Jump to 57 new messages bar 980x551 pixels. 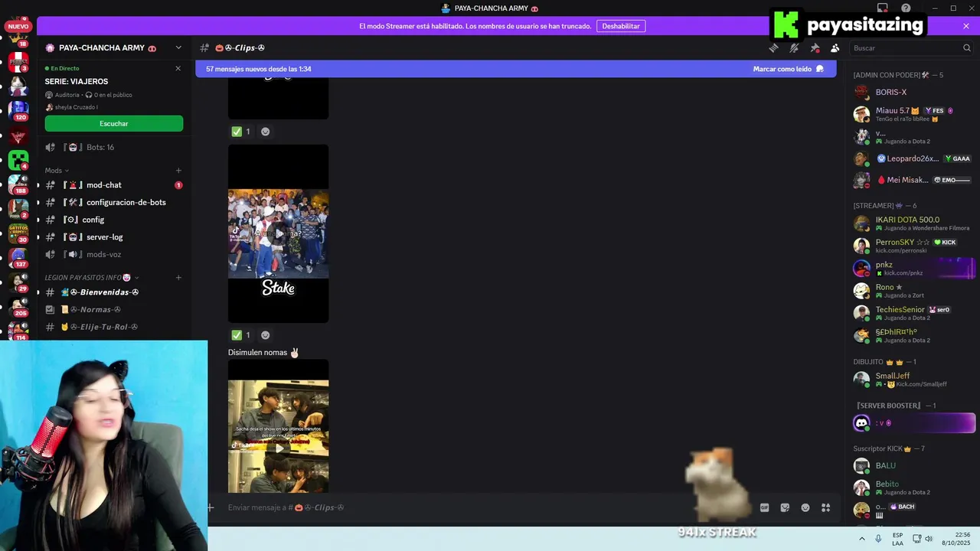[x=515, y=69]
